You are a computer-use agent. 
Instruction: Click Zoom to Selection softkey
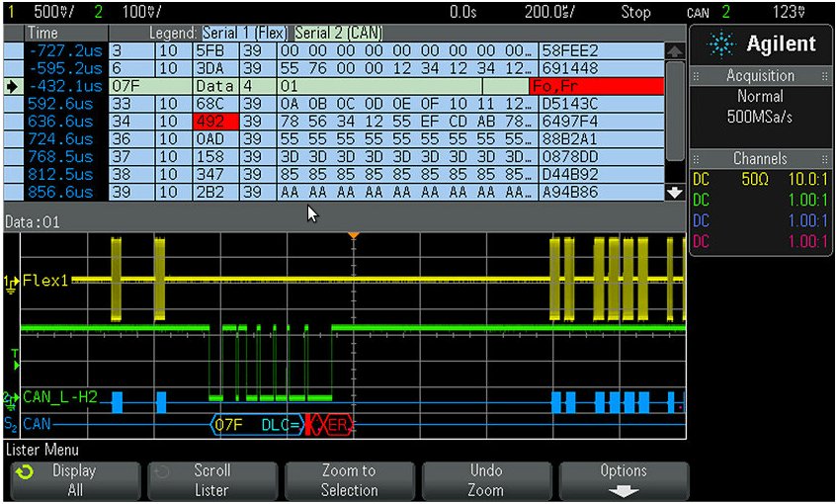(349, 480)
